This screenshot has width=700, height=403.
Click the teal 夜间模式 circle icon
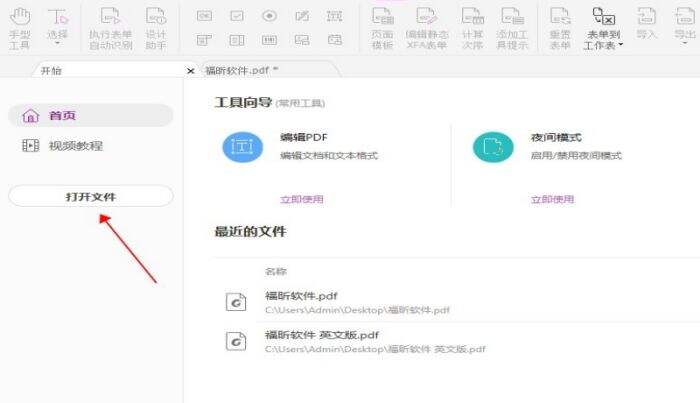click(x=493, y=147)
